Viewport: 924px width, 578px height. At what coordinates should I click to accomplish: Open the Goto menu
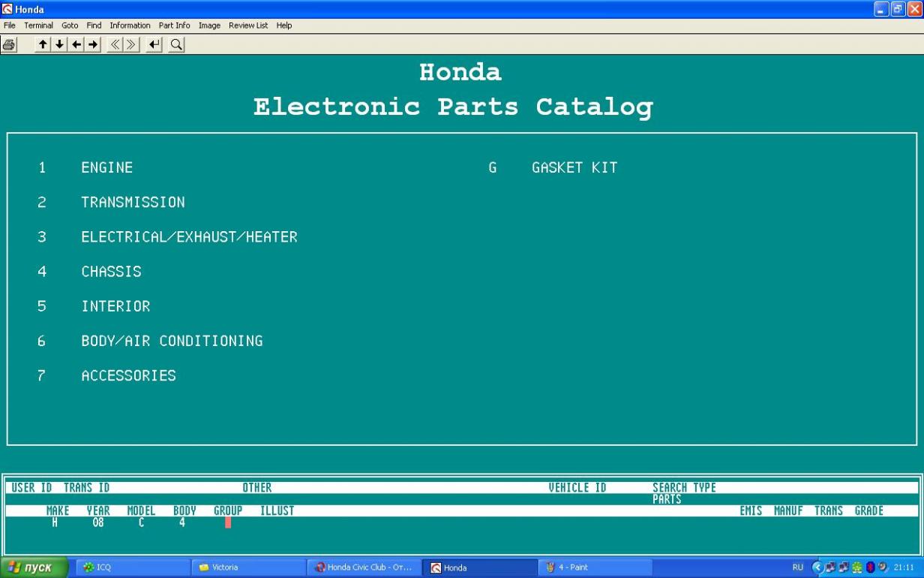(70, 26)
